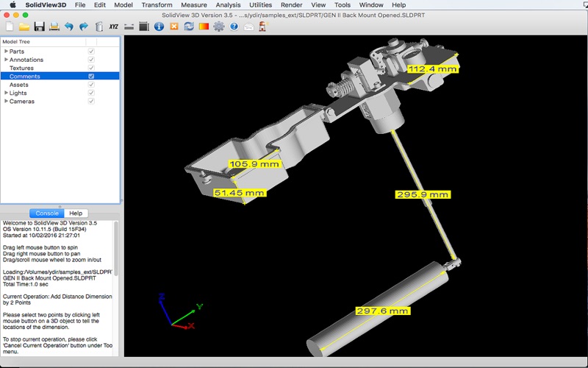The height and width of the screenshot is (368, 588).
Task: Click the orange cancel operation icon
Action: [174, 26]
